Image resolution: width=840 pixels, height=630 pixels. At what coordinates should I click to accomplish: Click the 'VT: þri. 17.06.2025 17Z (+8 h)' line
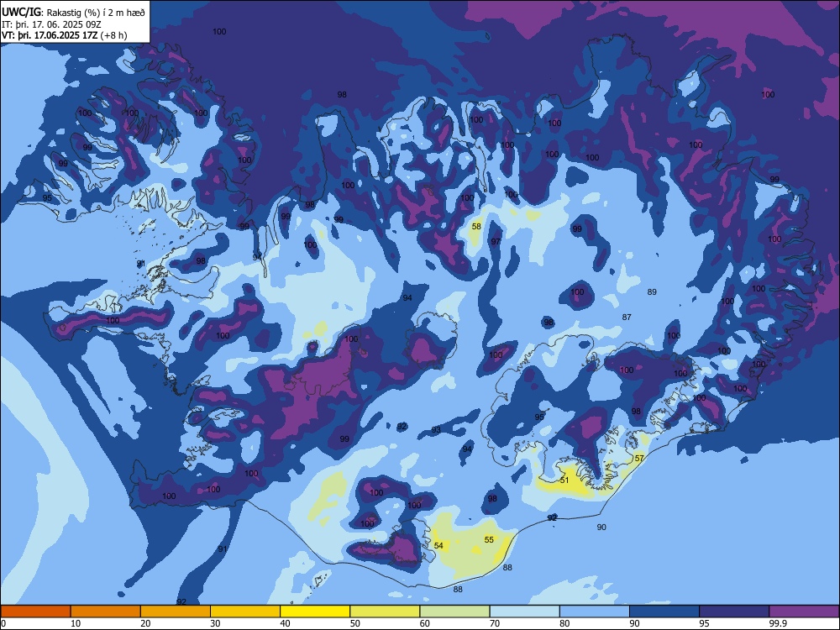(65, 35)
